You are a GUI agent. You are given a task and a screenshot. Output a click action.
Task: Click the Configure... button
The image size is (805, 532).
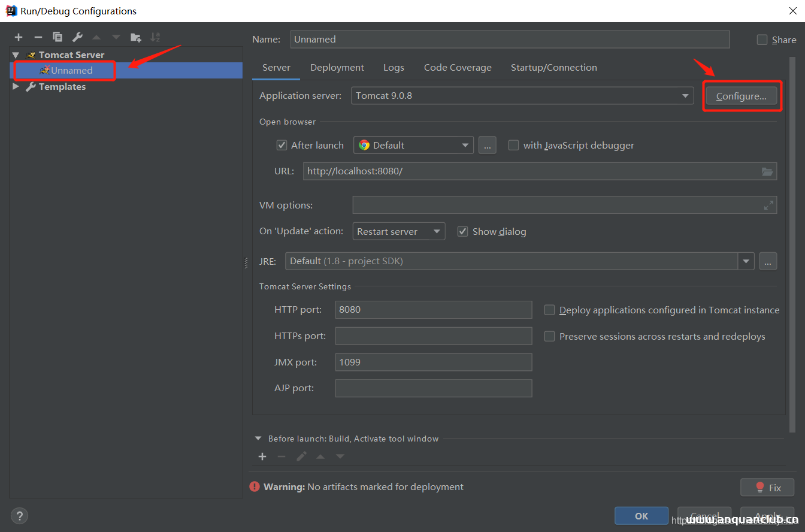pyautogui.click(x=742, y=96)
